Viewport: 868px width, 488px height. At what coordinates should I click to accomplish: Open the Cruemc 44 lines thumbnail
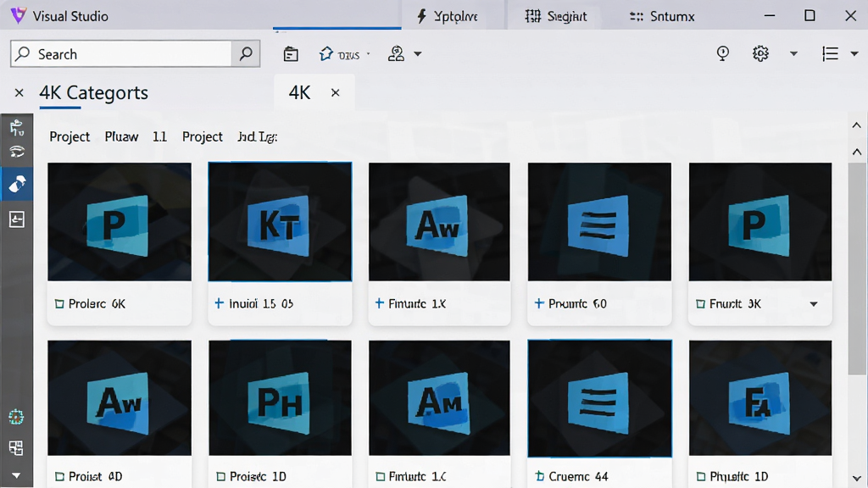(599, 398)
